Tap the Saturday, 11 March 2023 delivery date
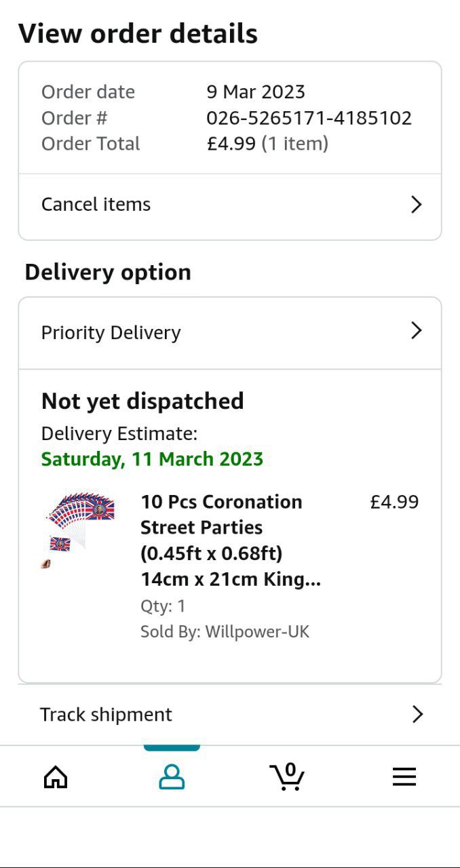The image size is (460, 868). tap(152, 459)
